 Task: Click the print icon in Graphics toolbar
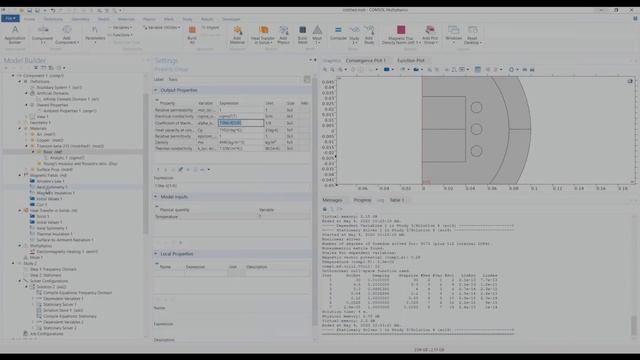click(532, 69)
